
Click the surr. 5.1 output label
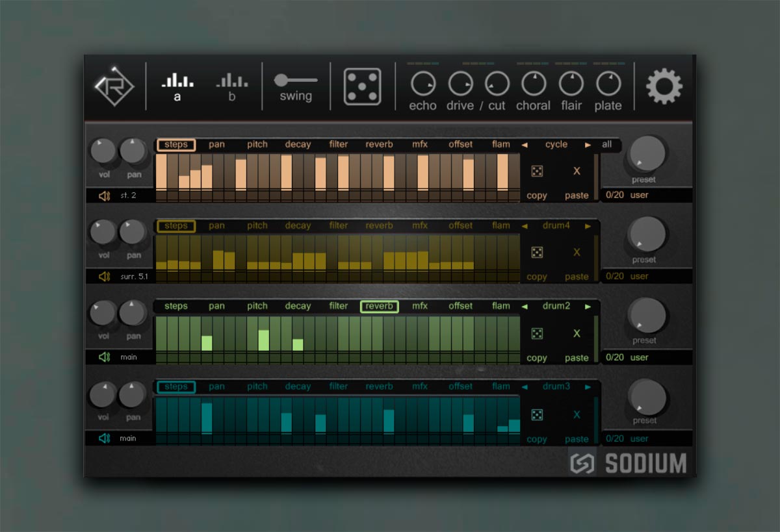[x=134, y=276]
